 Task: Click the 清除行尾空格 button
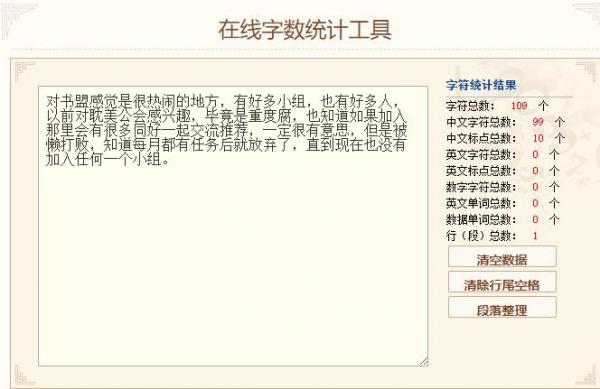pyautogui.click(x=502, y=282)
